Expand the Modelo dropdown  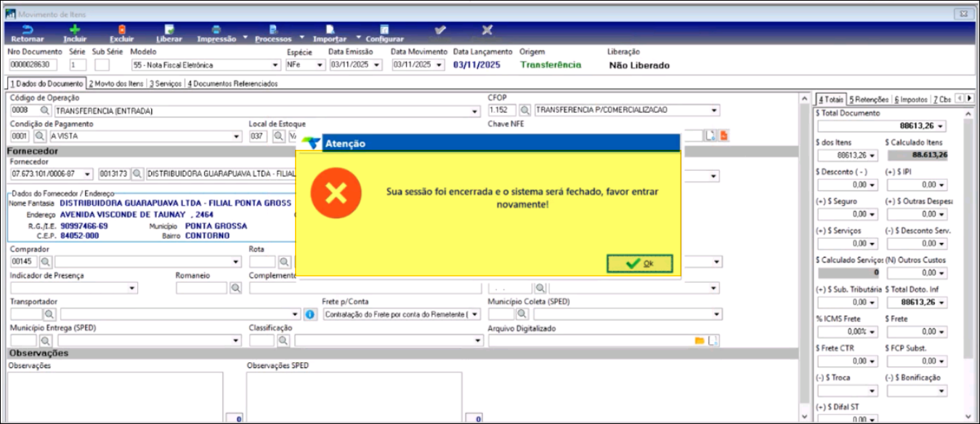coord(275,65)
